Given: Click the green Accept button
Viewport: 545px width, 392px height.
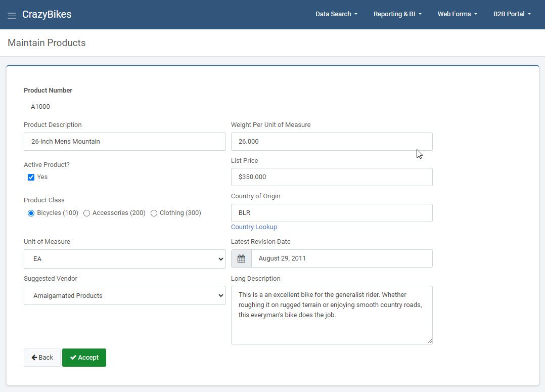Looking at the screenshot, I should click(x=84, y=358).
